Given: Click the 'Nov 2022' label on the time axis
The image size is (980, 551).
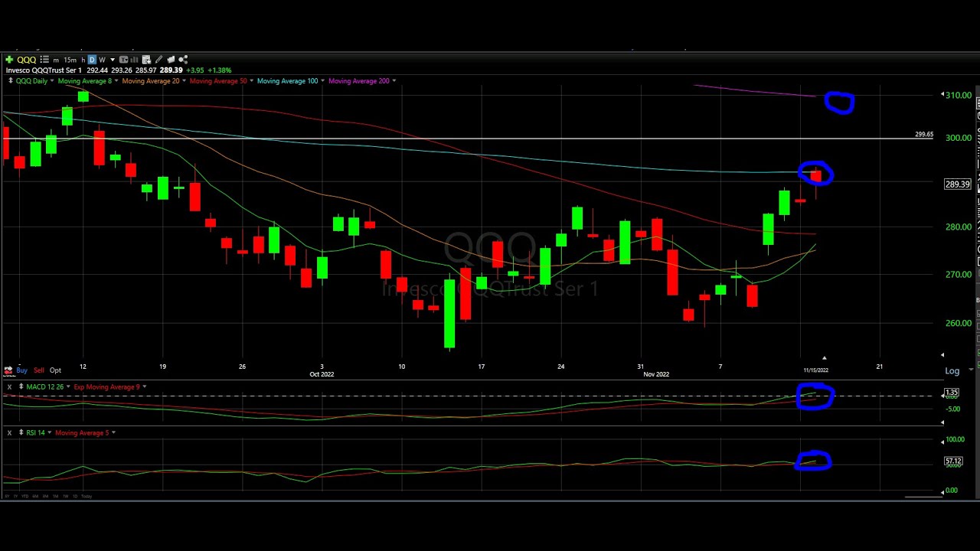Looking at the screenshot, I should click(656, 374).
